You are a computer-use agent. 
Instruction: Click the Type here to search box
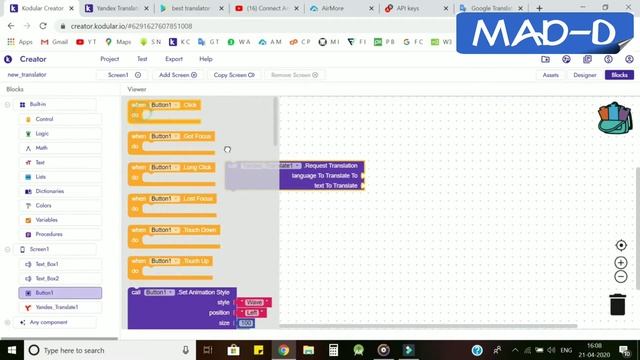109,350
